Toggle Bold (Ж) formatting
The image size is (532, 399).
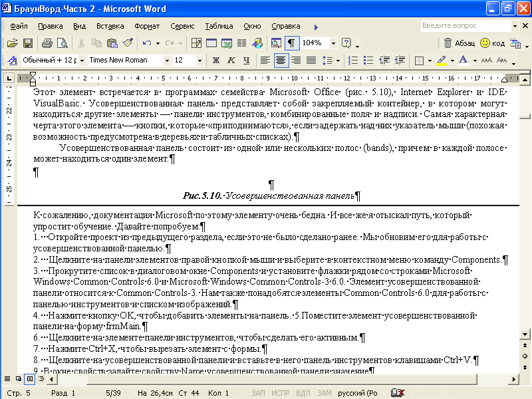point(215,61)
